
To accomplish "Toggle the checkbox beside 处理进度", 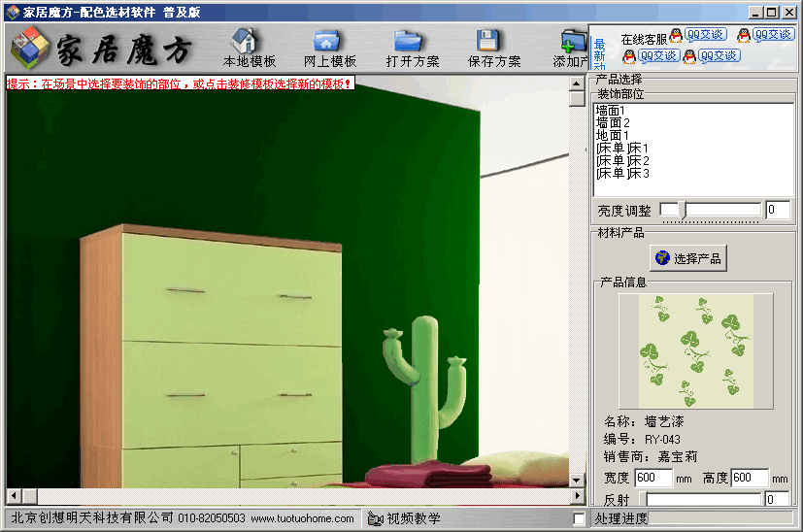I will 580,519.
